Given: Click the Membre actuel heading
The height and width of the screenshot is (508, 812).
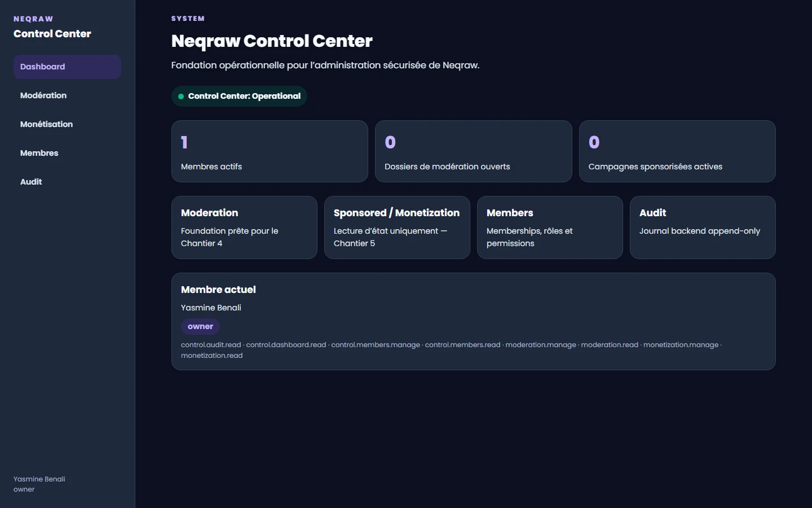Looking at the screenshot, I should (218, 290).
